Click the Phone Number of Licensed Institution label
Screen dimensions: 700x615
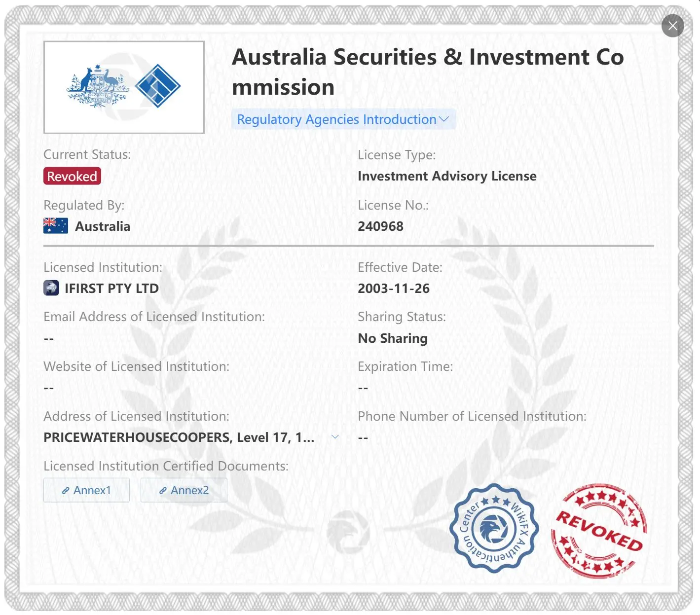(472, 416)
